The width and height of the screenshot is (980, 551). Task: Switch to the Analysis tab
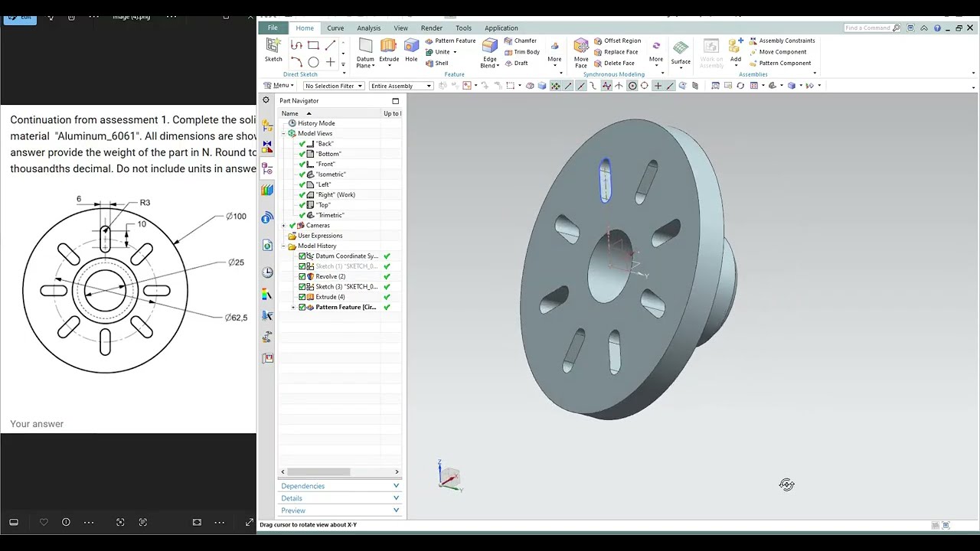point(368,28)
